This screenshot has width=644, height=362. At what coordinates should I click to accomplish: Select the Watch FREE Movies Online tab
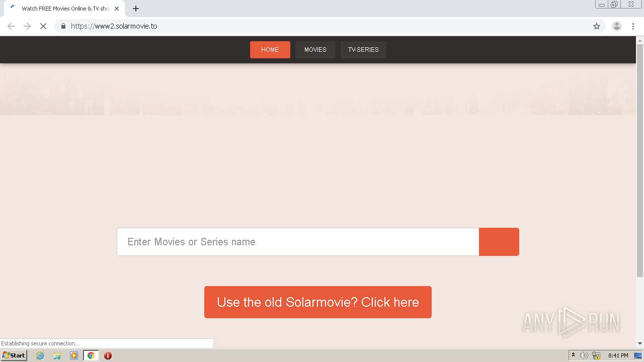tap(64, 9)
